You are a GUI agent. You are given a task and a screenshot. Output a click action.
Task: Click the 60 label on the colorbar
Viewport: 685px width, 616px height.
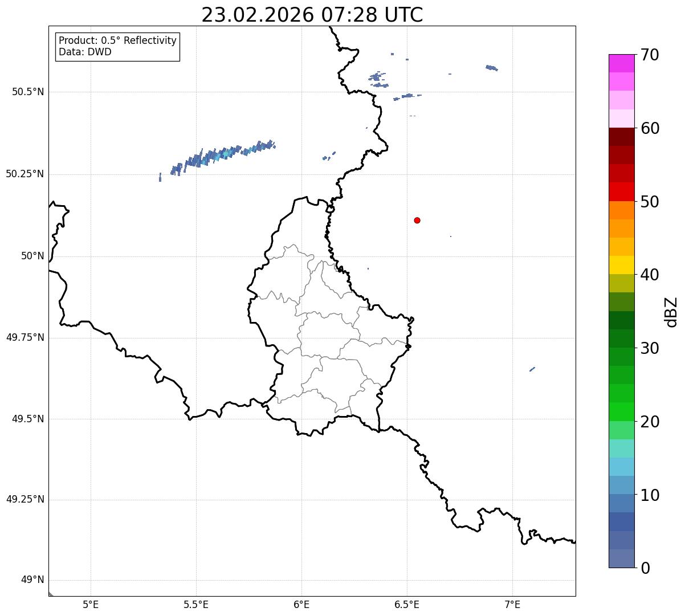pyautogui.click(x=650, y=128)
